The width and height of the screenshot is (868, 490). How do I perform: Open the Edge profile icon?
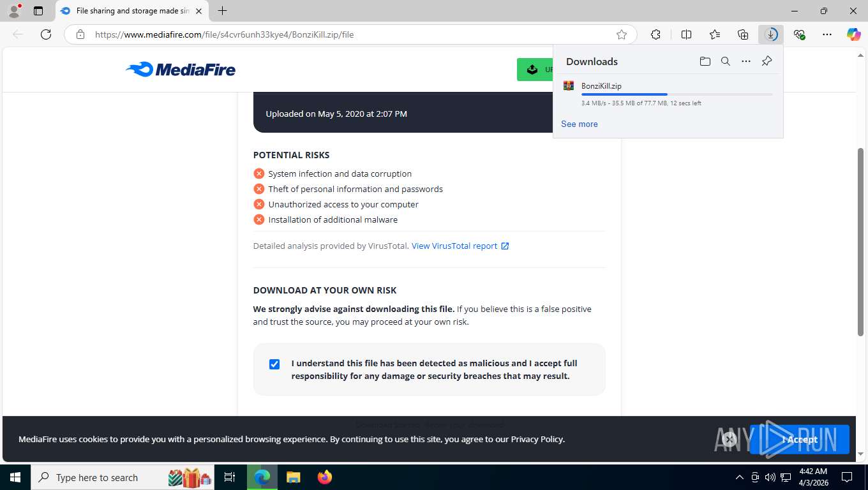click(13, 11)
